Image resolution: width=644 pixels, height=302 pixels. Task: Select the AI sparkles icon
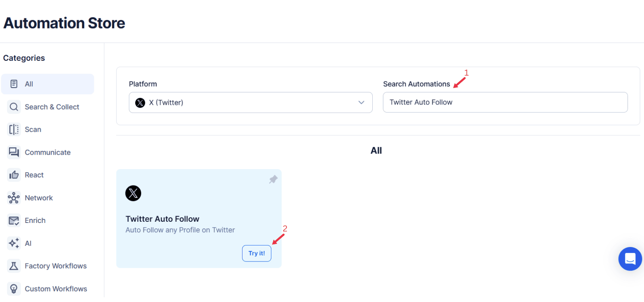14,243
